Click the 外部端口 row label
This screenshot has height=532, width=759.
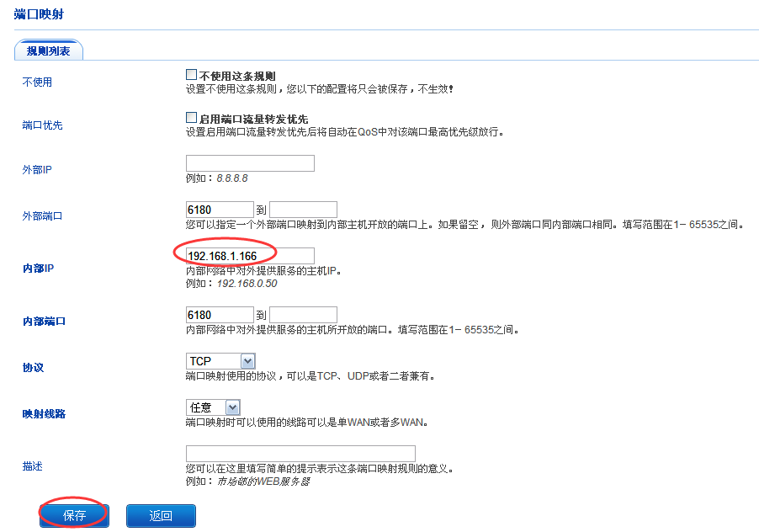[43, 215]
